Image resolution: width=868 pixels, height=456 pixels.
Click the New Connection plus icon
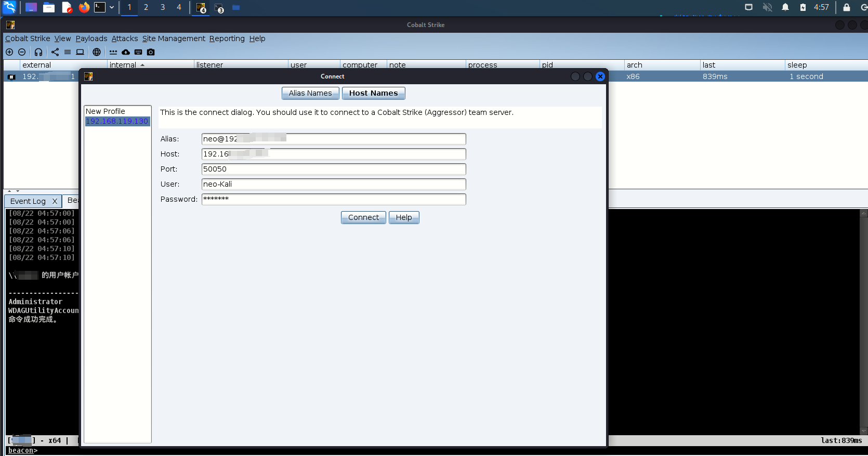click(x=9, y=52)
